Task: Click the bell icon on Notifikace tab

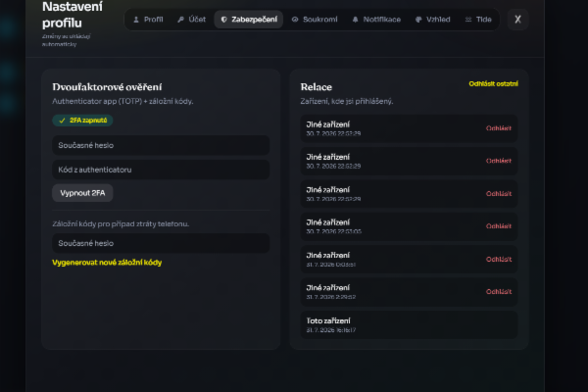Action: coord(355,20)
